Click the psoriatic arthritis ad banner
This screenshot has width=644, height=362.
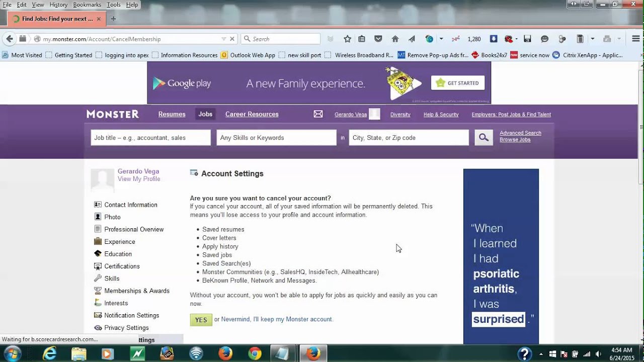point(501,256)
